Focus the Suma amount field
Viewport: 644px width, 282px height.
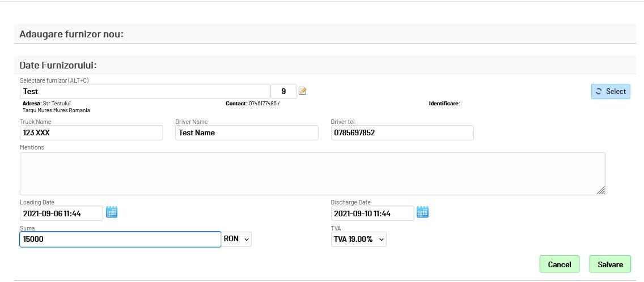coord(120,240)
